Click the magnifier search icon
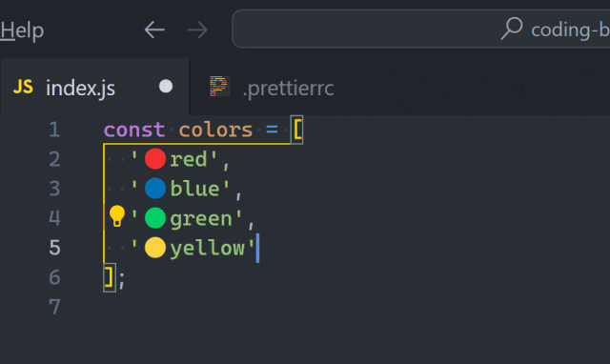The width and height of the screenshot is (610, 364). (512, 29)
